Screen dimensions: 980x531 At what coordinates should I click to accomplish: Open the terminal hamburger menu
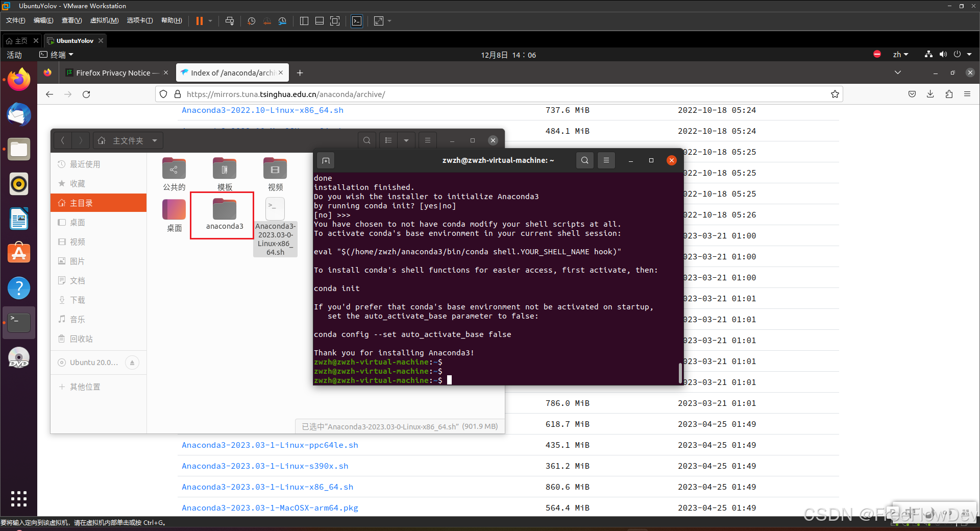coord(606,160)
